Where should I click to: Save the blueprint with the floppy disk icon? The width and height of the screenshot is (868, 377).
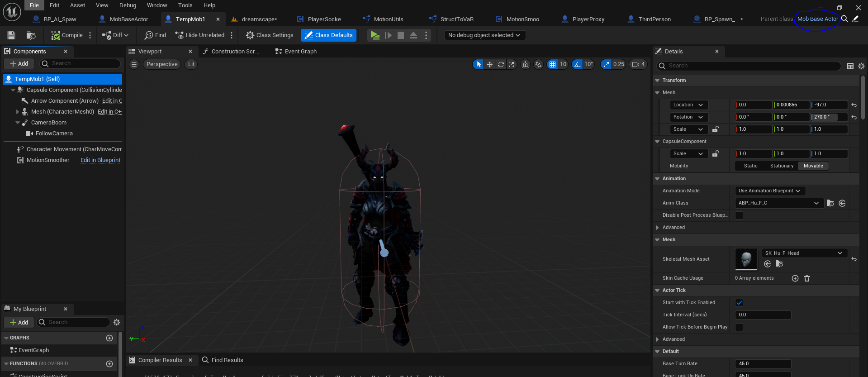pyautogui.click(x=11, y=35)
